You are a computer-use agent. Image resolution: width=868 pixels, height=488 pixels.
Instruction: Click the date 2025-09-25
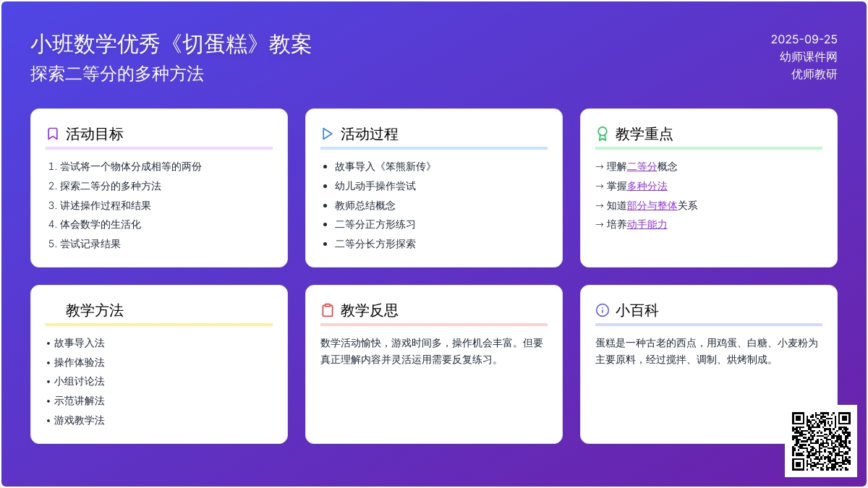click(804, 39)
